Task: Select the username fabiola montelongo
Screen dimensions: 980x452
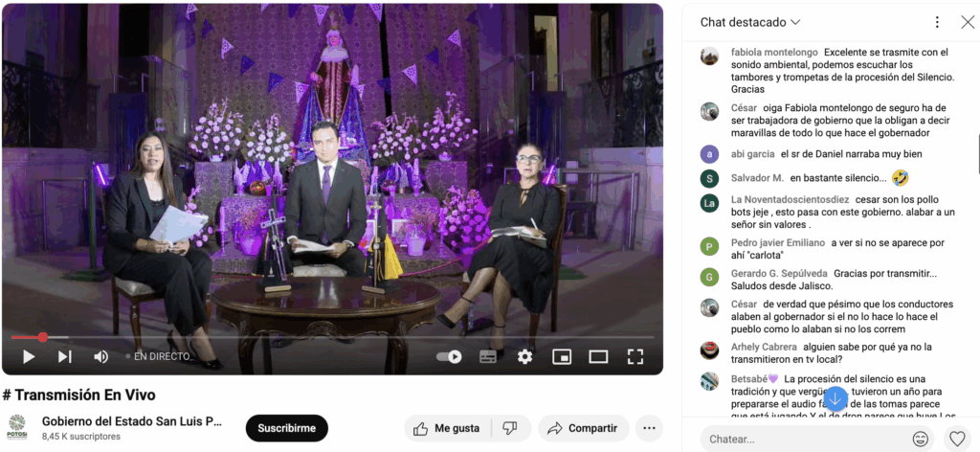Action: pyautogui.click(x=774, y=53)
